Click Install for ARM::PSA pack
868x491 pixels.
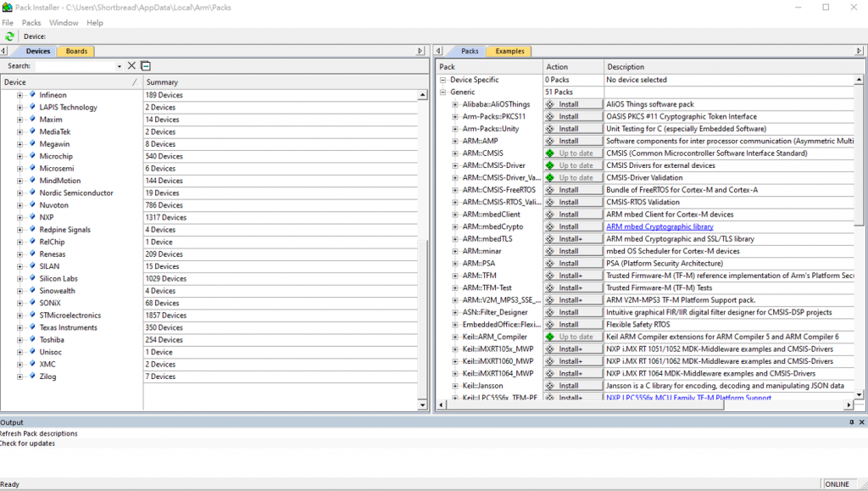pos(574,264)
